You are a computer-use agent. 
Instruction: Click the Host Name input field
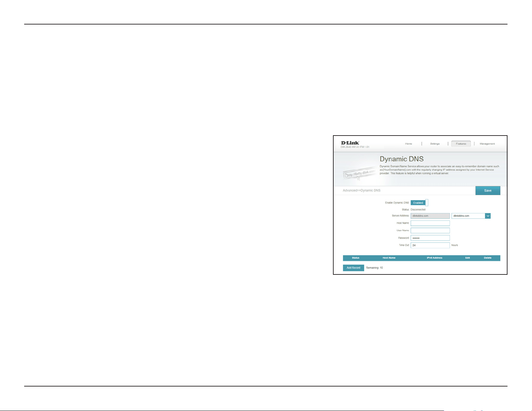tap(430, 223)
